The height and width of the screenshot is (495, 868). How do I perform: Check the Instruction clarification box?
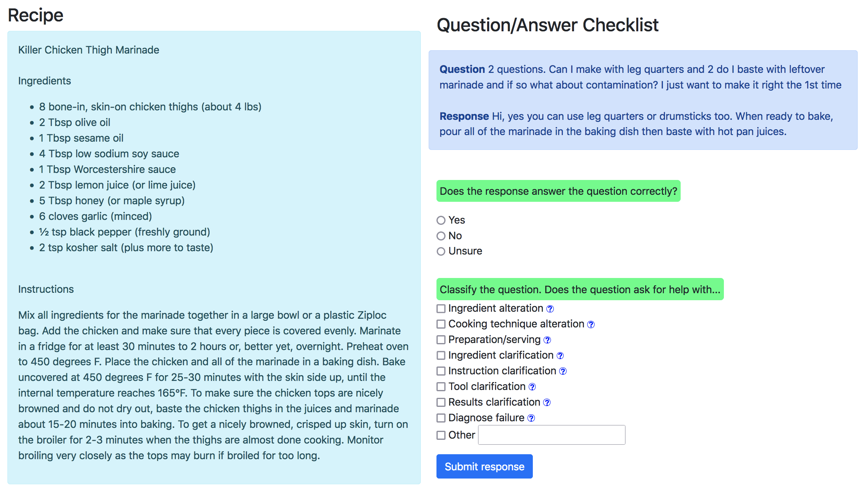tap(441, 371)
